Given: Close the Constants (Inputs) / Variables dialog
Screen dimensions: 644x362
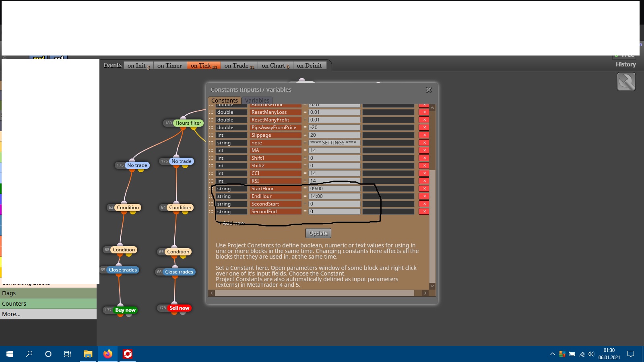Looking at the screenshot, I should [429, 90].
